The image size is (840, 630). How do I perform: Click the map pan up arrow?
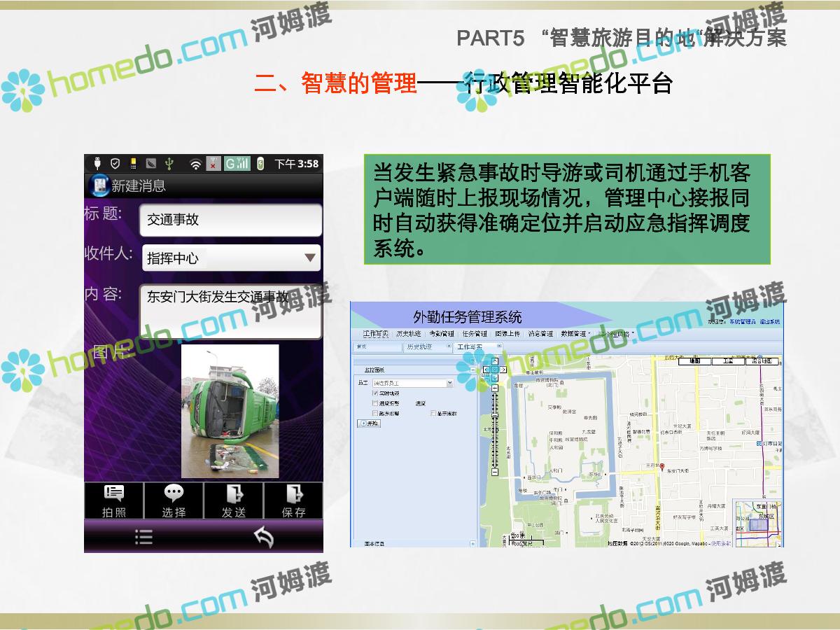tap(495, 361)
